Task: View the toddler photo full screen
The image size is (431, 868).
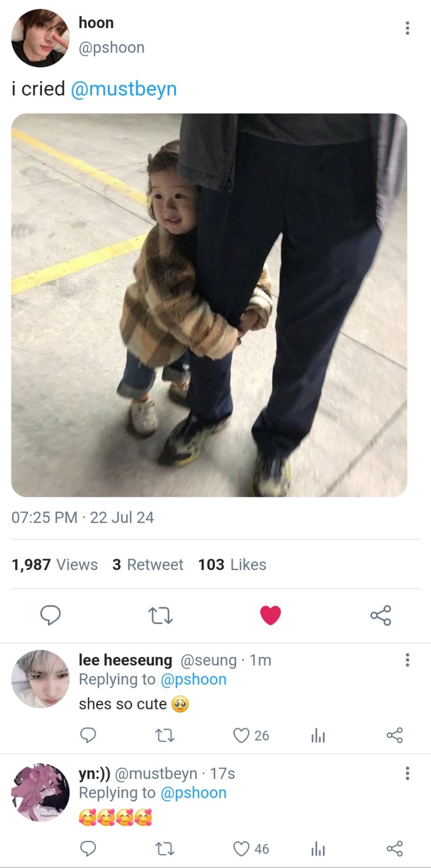Action: pos(209,305)
